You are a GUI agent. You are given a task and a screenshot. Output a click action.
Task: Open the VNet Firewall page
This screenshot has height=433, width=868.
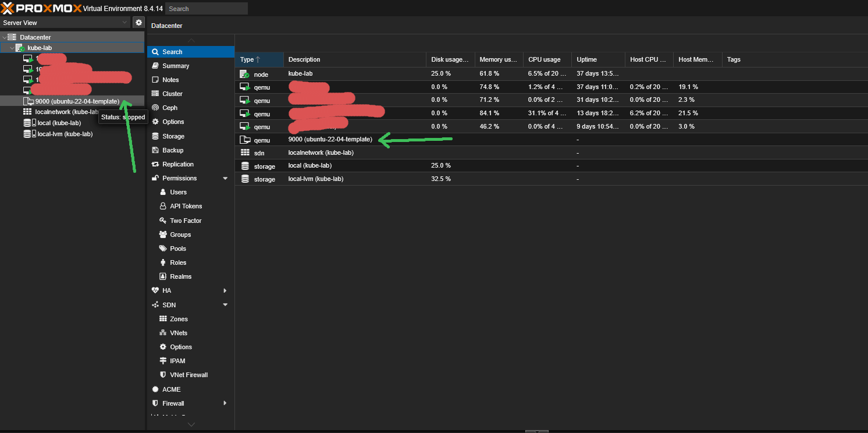coord(188,375)
